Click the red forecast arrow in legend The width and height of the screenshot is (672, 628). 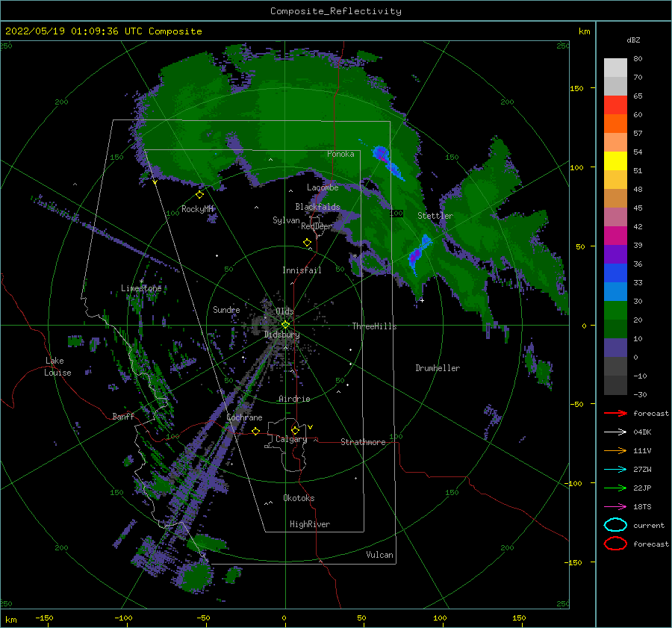[615, 413]
